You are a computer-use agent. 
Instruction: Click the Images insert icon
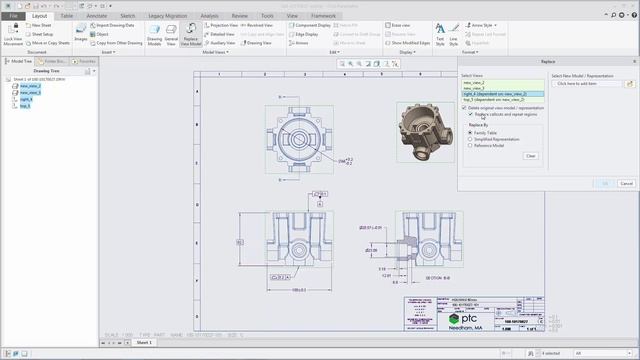(x=81, y=32)
